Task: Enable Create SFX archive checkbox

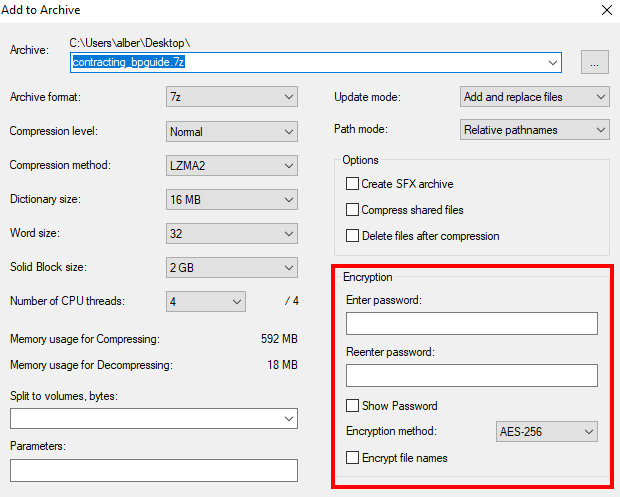Action: [352, 184]
